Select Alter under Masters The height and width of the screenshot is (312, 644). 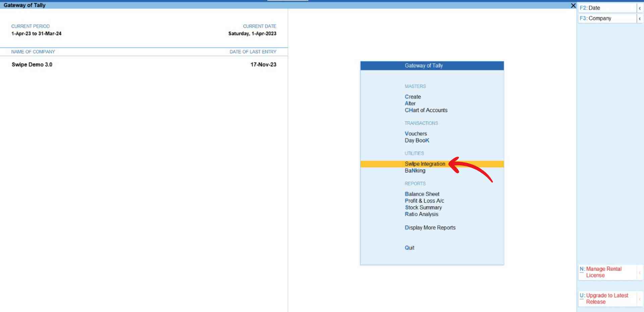coord(410,103)
